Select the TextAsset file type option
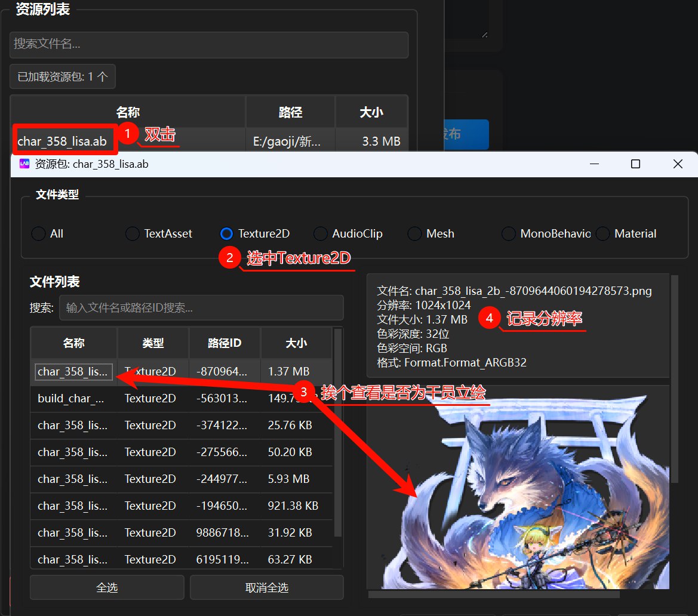Viewport: 698px width, 616px height. pos(133,234)
